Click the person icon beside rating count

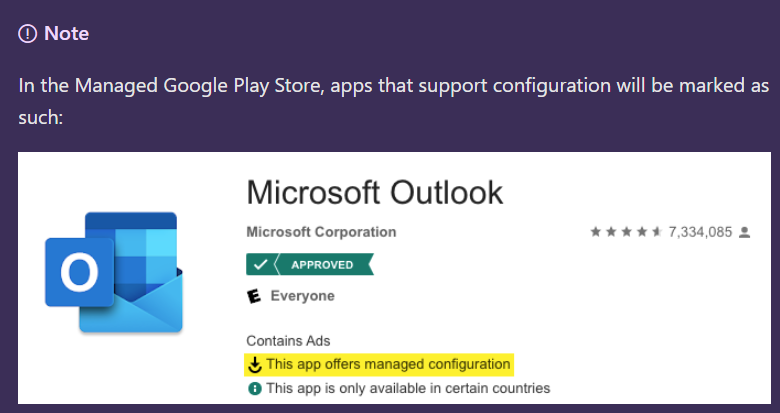(743, 232)
